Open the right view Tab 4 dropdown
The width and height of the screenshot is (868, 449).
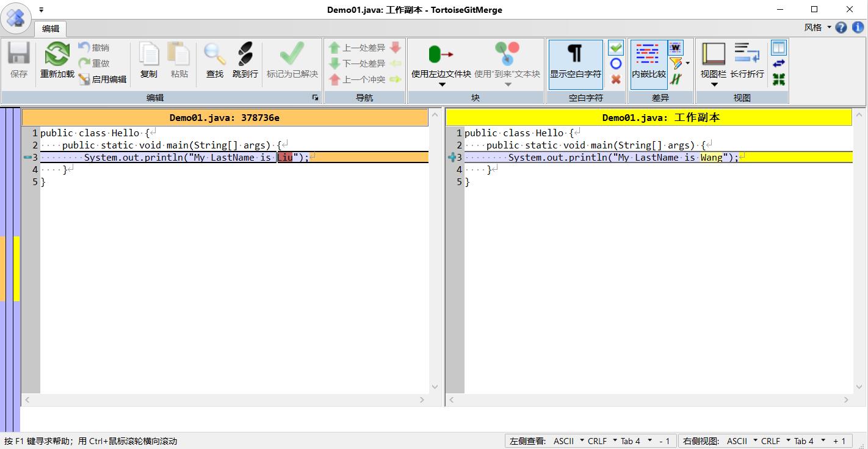click(809, 441)
